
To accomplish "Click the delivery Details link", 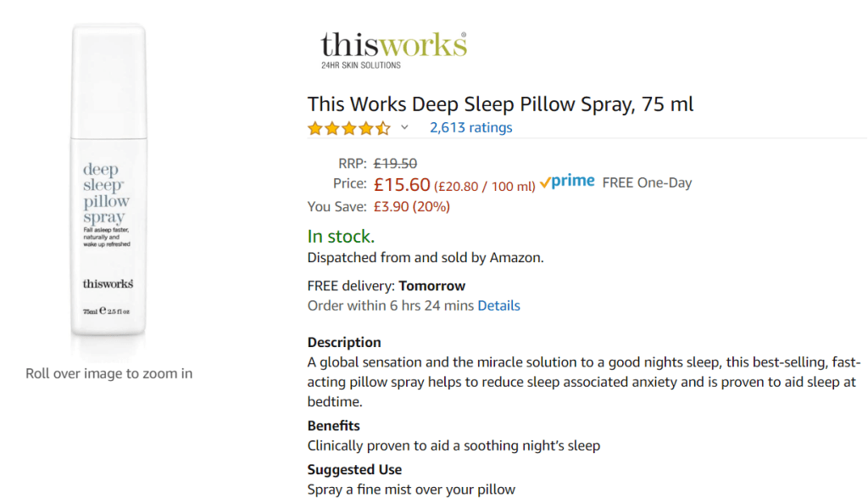I will coord(498,305).
